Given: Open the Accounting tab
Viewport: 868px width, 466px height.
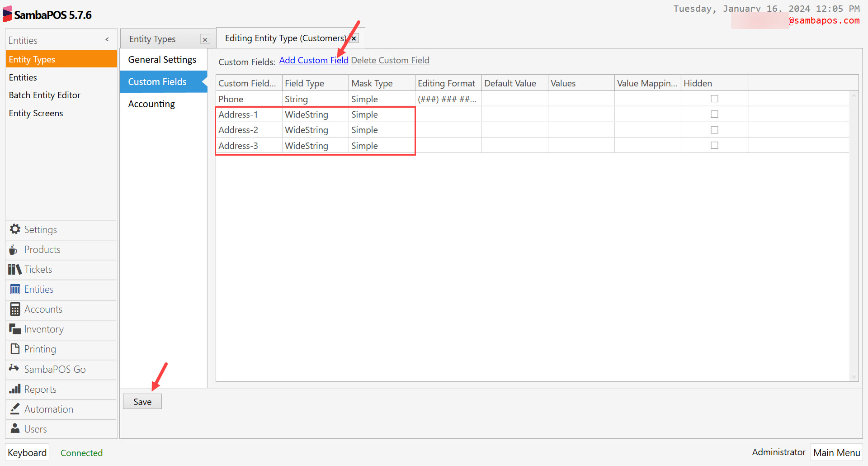Looking at the screenshot, I should click(151, 104).
